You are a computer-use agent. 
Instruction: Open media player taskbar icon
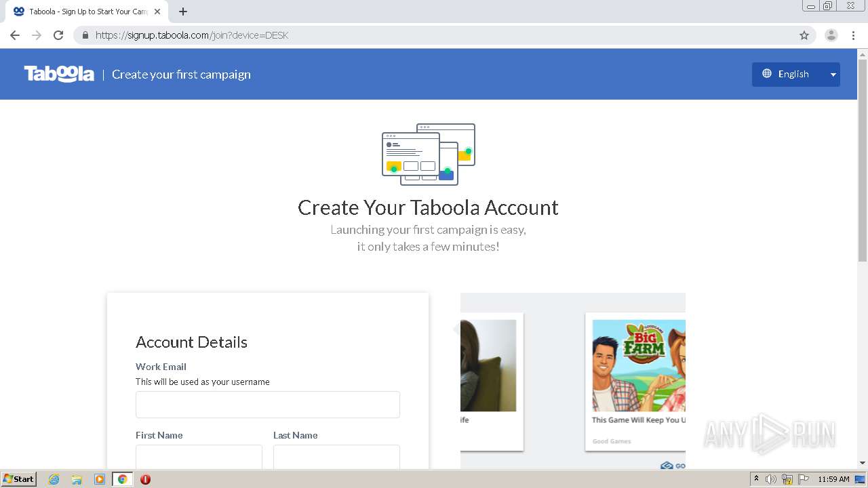pyautogui.click(x=100, y=479)
